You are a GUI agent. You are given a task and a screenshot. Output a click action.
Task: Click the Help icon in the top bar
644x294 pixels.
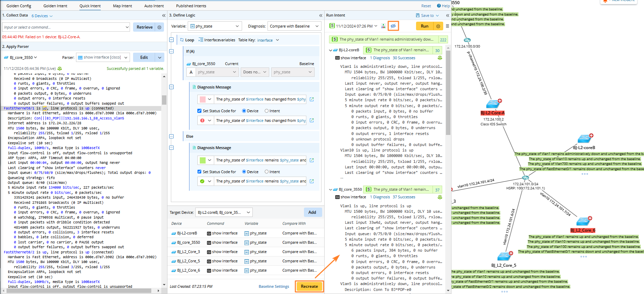(439, 6)
